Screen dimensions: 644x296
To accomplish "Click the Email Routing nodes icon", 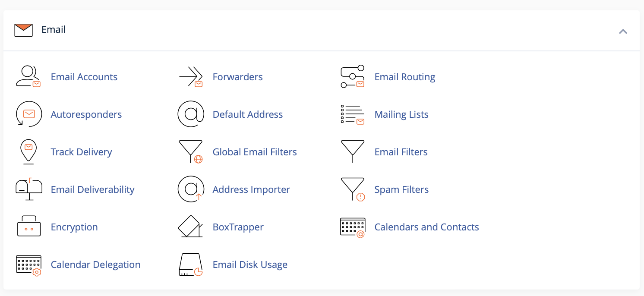I will (353, 77).
